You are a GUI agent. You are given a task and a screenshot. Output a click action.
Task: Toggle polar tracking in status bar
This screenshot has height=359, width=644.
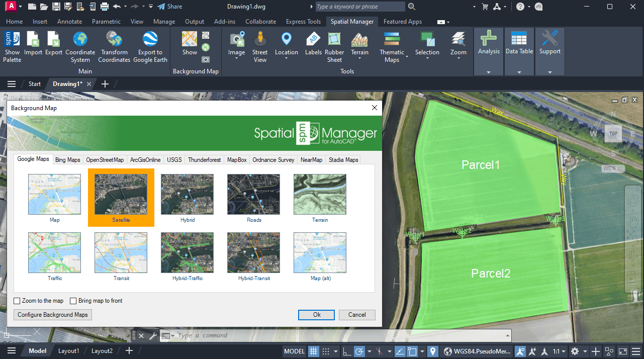pos(359,351)
